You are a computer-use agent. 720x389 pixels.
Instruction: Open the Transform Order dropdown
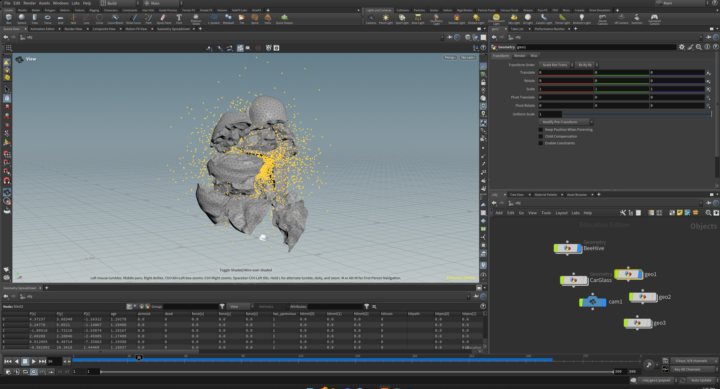tap(557, 65)
